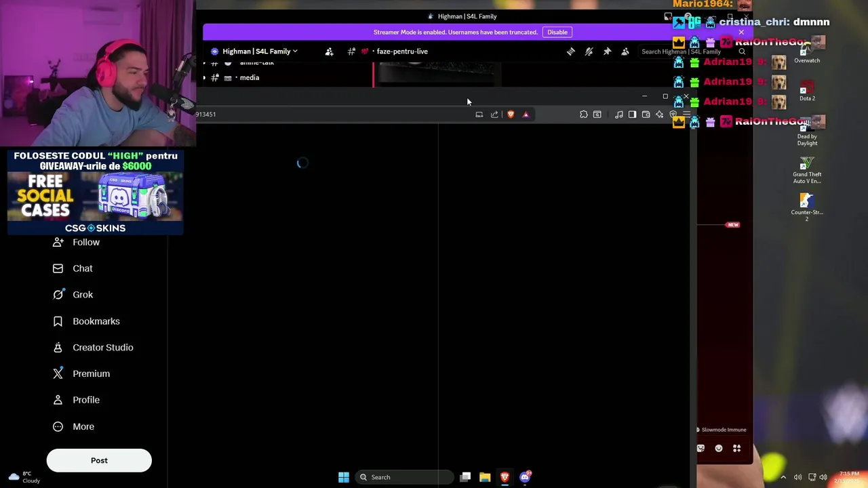Viewport: 868px width, 488px height.
Task: Click the Brave media playlist music icon
Action: (x=619, y=115)
